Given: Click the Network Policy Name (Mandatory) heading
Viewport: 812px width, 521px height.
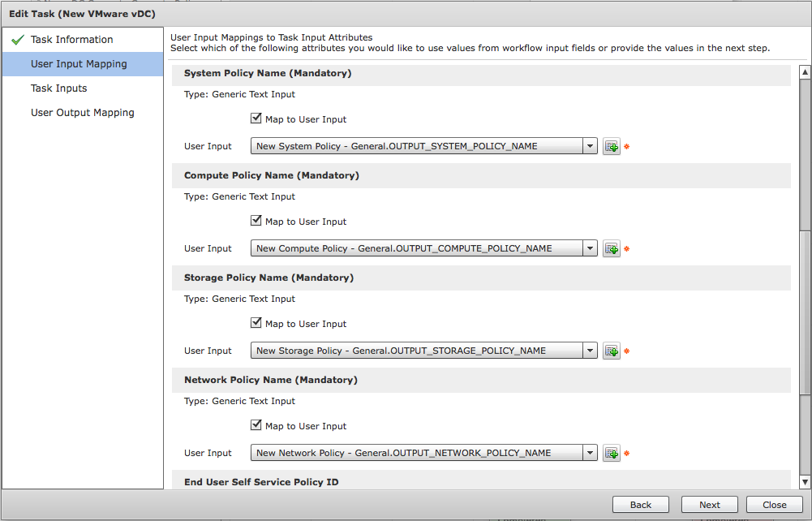Looking at the screenshot, I should click(271, 380).
